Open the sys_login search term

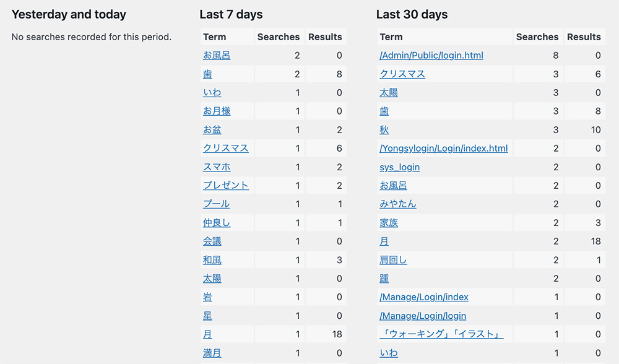[399, 167]
